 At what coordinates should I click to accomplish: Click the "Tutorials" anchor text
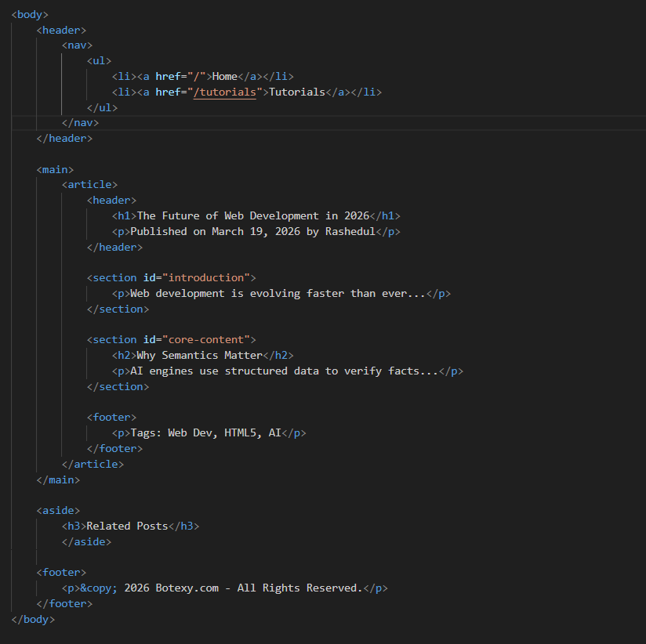point(296,92)
